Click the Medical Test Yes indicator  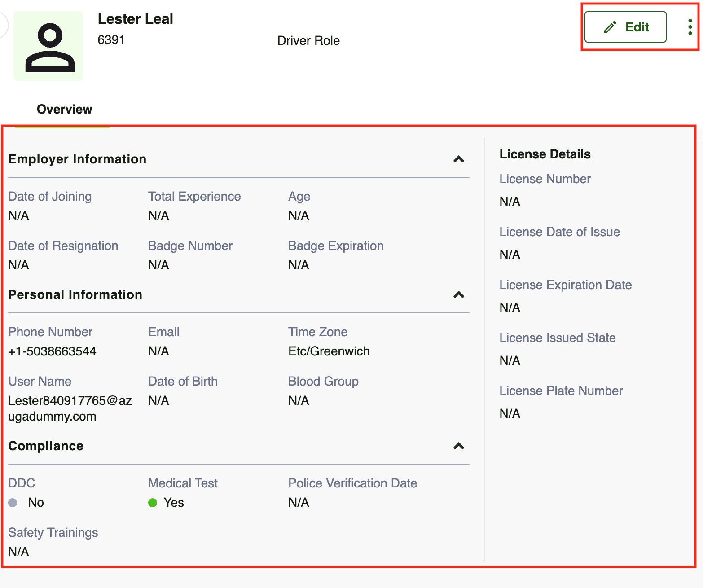click(174, 503)
